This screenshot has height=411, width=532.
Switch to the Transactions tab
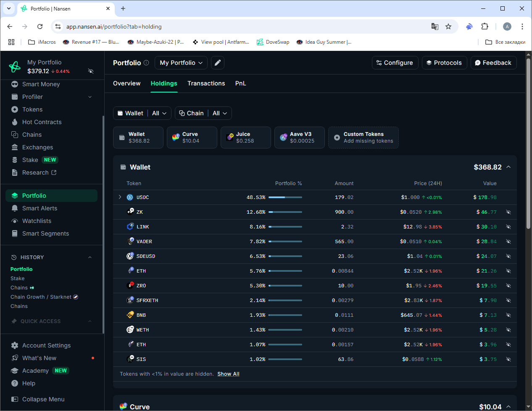pos(206,83)
